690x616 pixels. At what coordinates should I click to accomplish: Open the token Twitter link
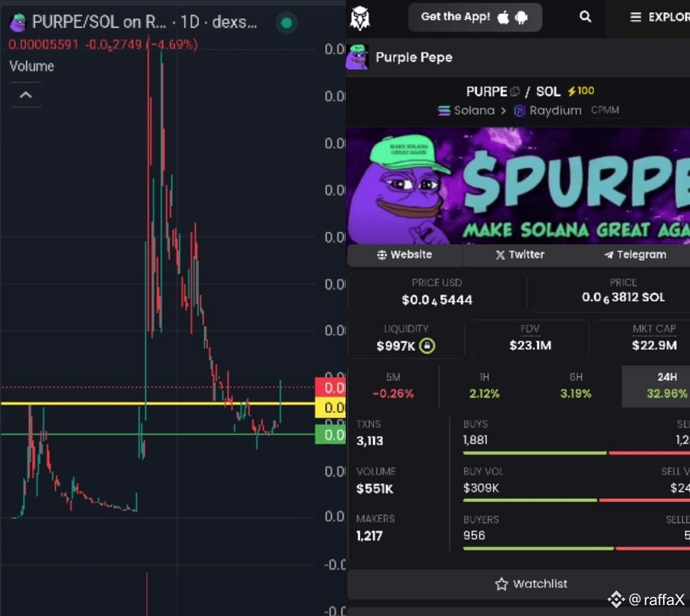[x=520, y=254]
